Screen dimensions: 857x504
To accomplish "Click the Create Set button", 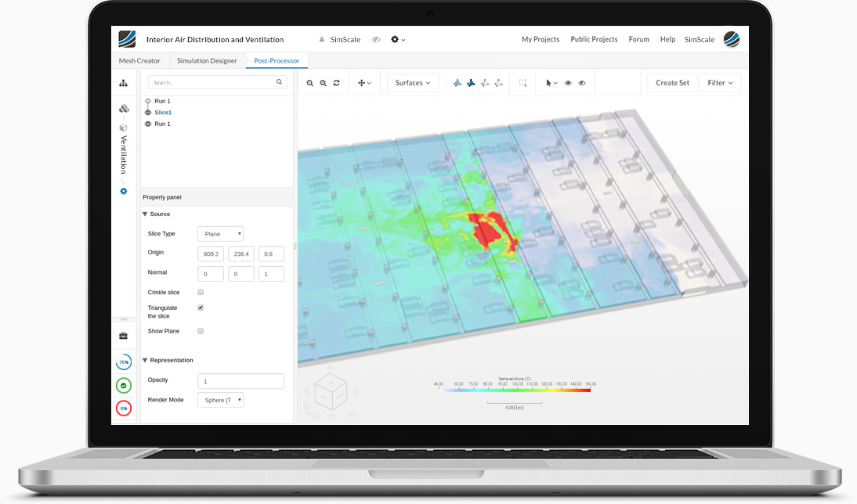I will [x=671, y=82].
